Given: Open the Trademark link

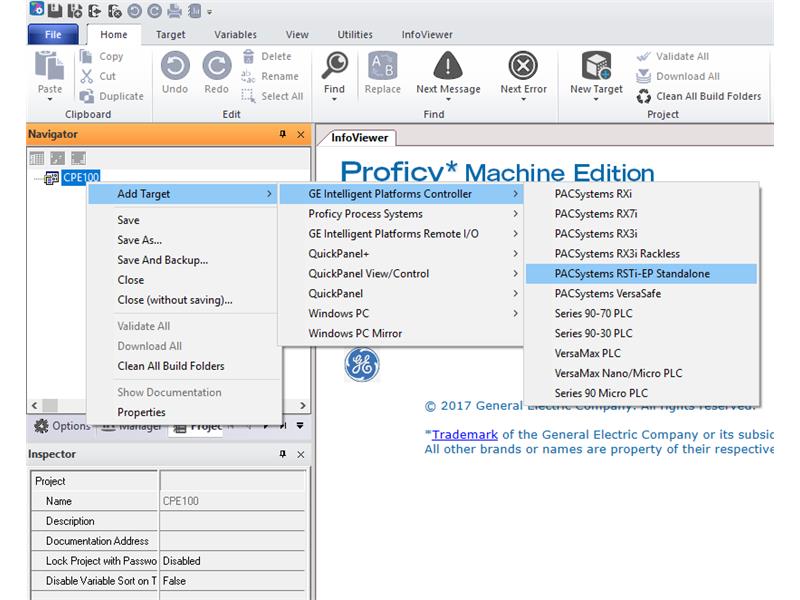Looking at the screenshot, I should point(465,435).
